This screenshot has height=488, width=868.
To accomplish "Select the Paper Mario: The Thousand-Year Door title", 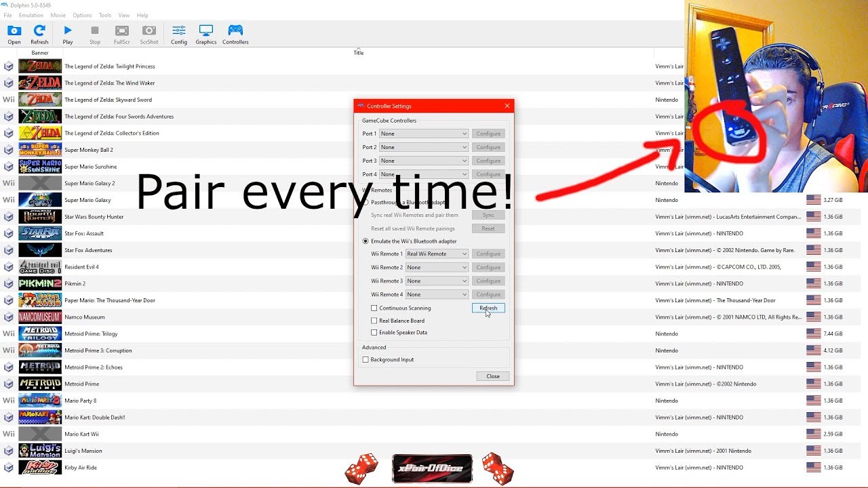I will (x=110, y=300).
